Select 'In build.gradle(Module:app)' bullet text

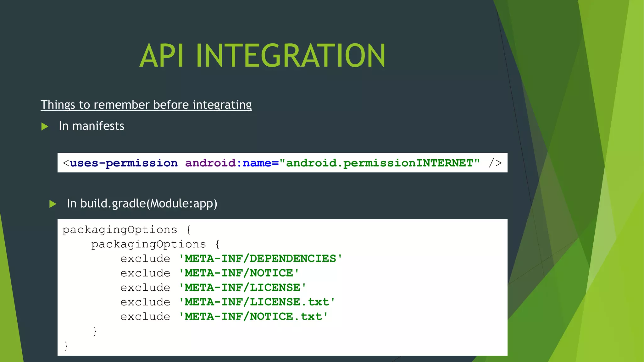142,203
